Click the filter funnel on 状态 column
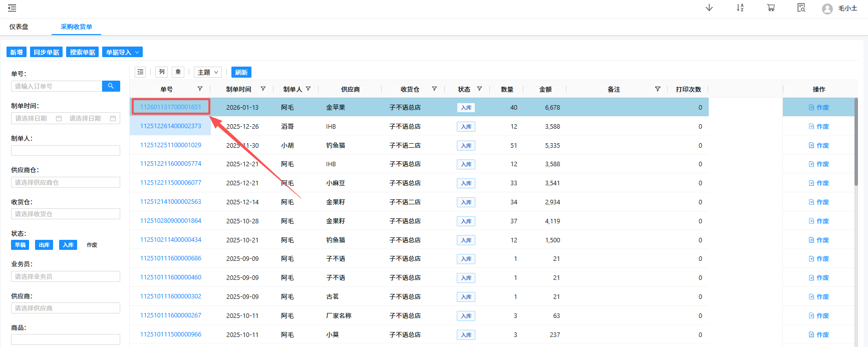868x347 pixels. pyautogui.click(x=479, y=89)
